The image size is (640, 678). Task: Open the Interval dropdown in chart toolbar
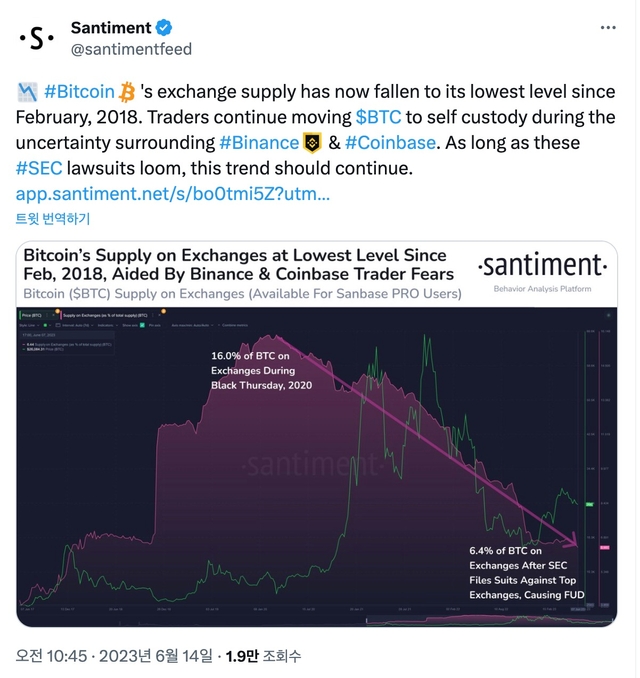click(72, 325)
